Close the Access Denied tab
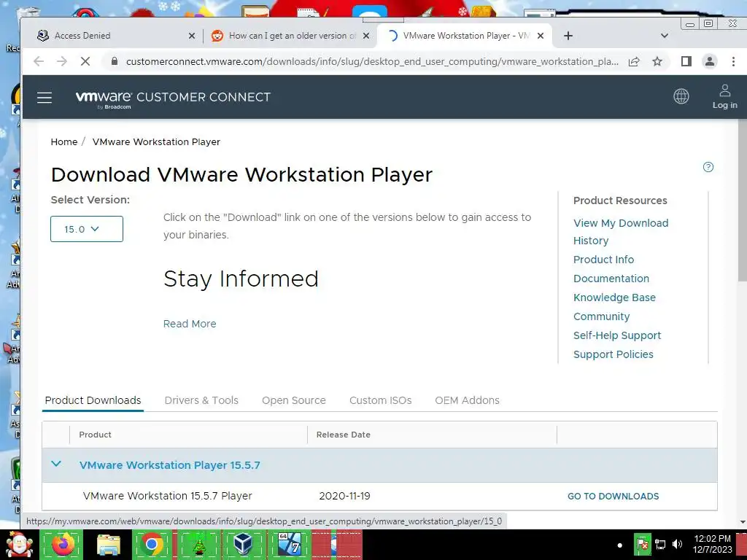Screen dimensions: 747x560 pyautogui.click(x=192, y=36)
